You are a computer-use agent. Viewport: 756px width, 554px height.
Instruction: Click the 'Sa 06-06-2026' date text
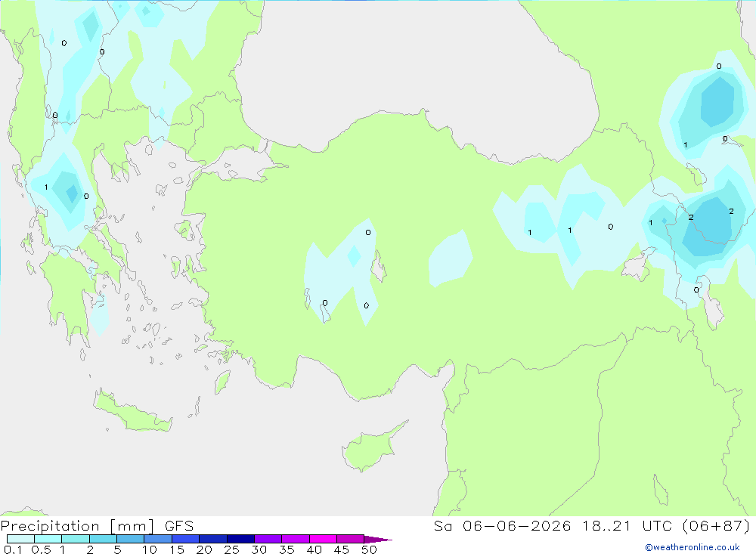click(502, 526)
